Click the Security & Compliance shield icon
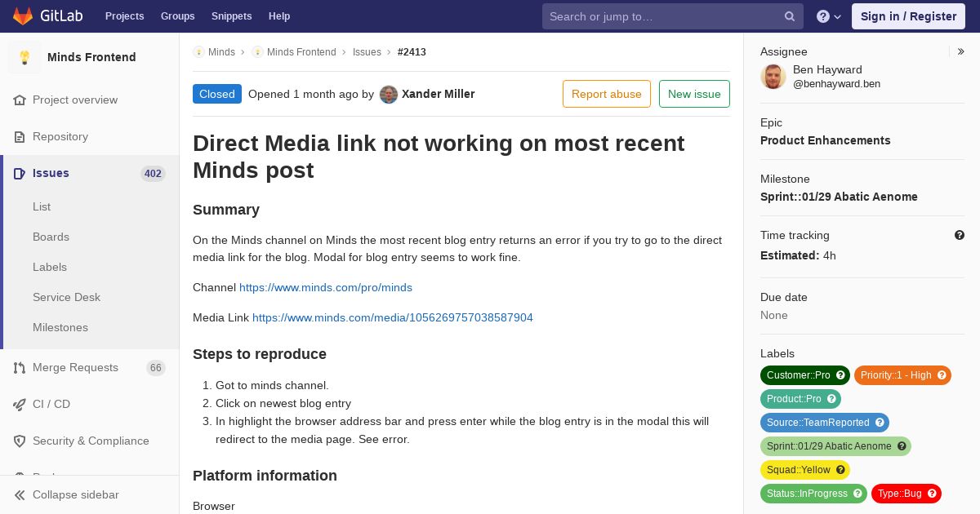The width and height of the screenshot is (980, 514). [20, 441]
